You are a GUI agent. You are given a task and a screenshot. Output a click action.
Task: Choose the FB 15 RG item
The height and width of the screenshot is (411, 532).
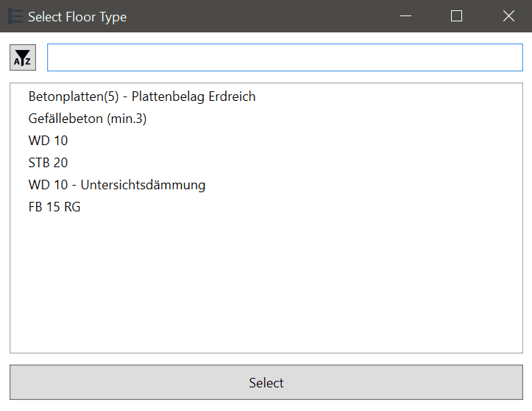click(54, 207)
